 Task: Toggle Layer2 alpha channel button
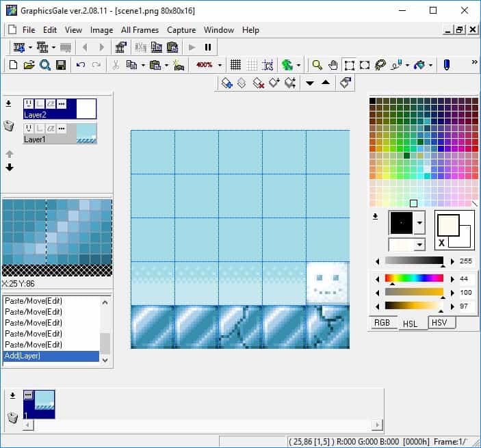click(x=51, y=104)
